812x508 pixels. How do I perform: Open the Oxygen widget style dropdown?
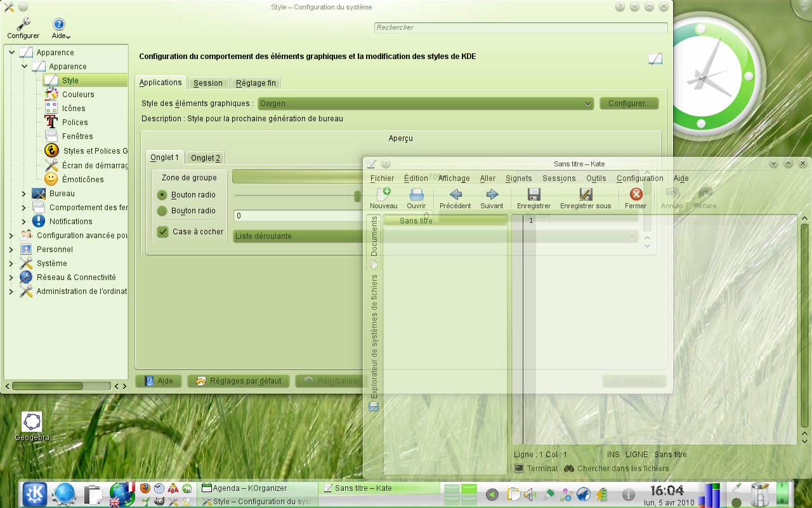coord(425,104)
